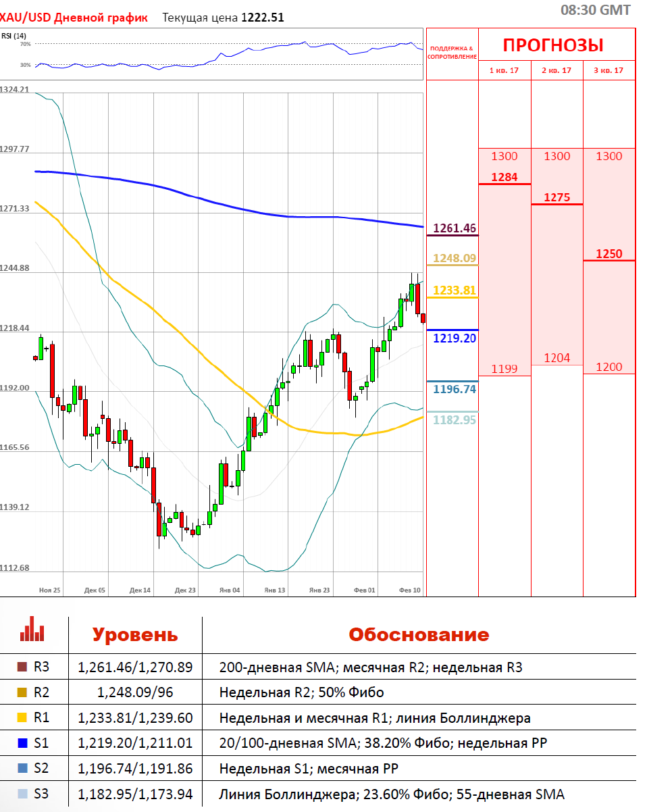Viewport: 647px width, 812px height.
Task: Click the XAU/USD Дневной график title
Action: (x=74, y=18)
